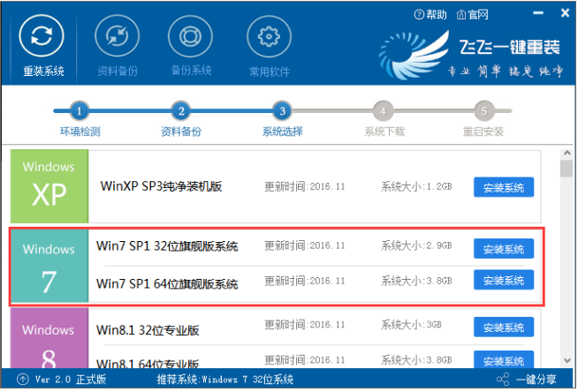This screenshot has height=392, width=578.
Task: Click the 飞飞一键重装 wing logo
Action: coord(414,55)
